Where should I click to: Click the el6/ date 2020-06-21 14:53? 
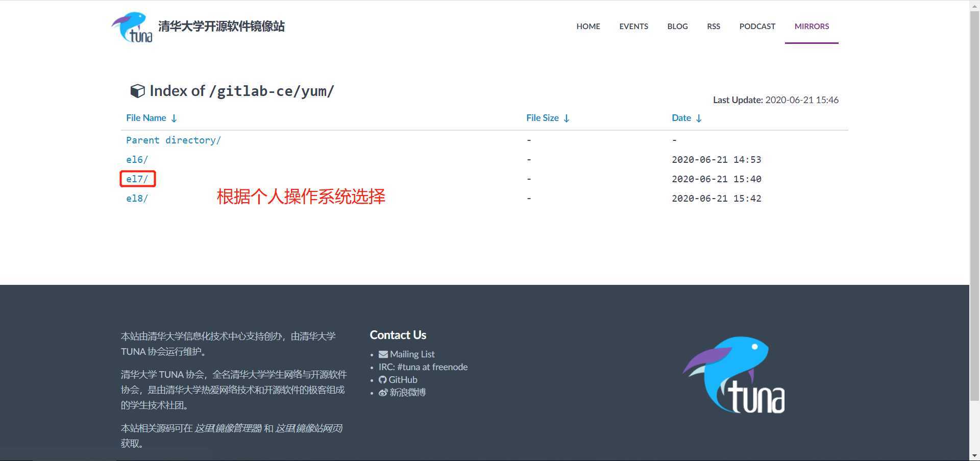[x=716, y=160]
